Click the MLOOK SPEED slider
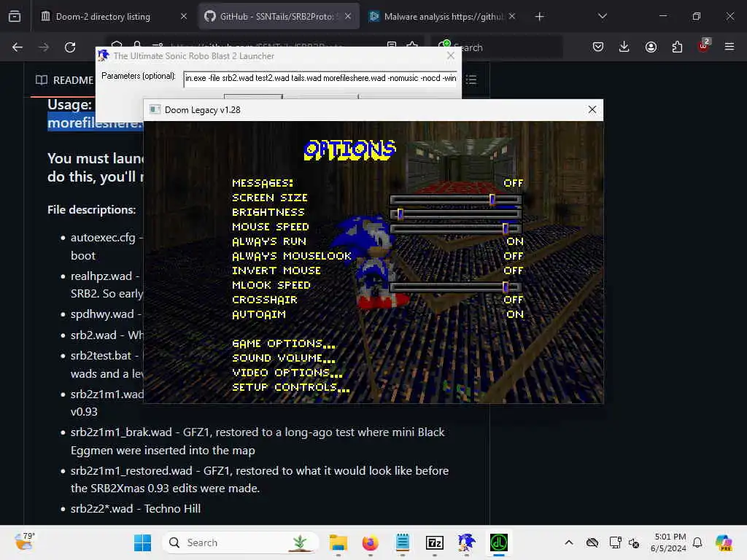 [x=455, y=286]
